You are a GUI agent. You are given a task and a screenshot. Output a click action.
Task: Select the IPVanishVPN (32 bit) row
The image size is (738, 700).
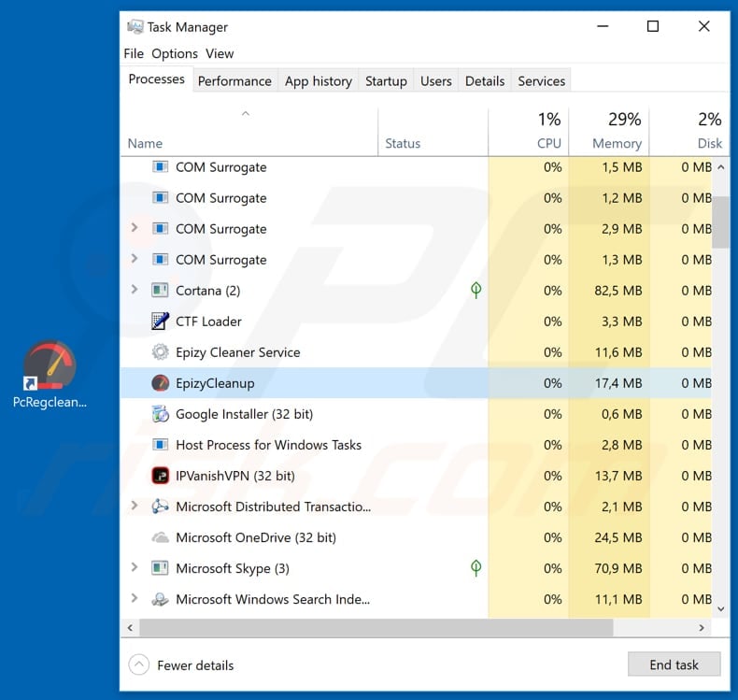pos(416,476)
